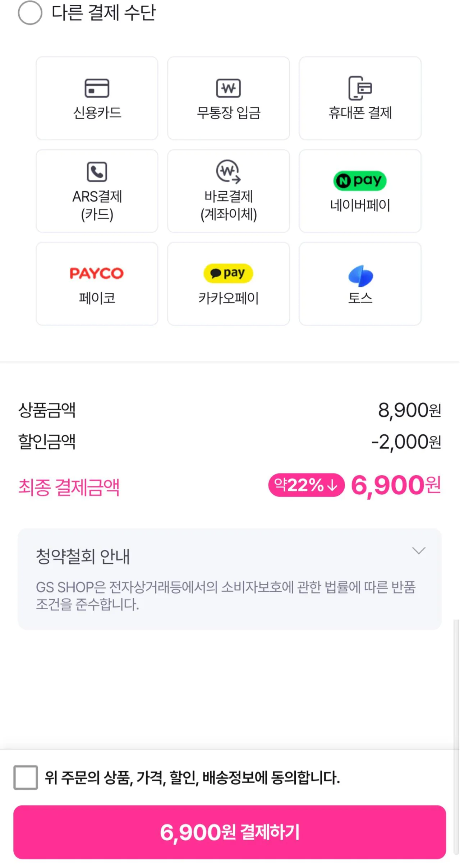Pick the Naver Pay logo
Viewport: 460px width, 868px height.
coord(360,180)
